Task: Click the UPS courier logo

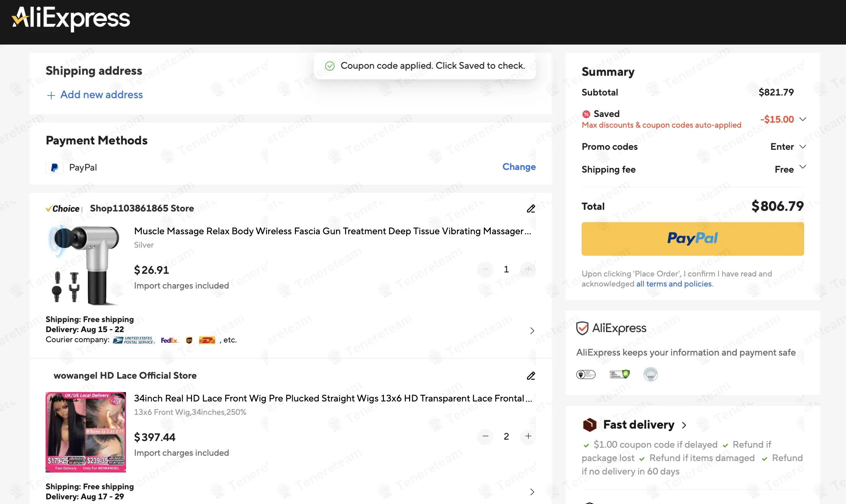Action: (189, 340)
